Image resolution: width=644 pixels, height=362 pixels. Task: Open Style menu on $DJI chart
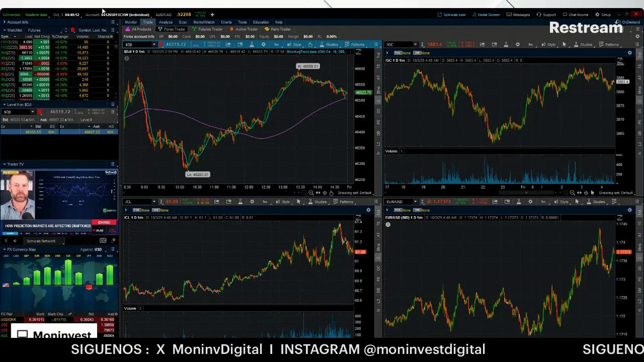click(x=295, y=44)
